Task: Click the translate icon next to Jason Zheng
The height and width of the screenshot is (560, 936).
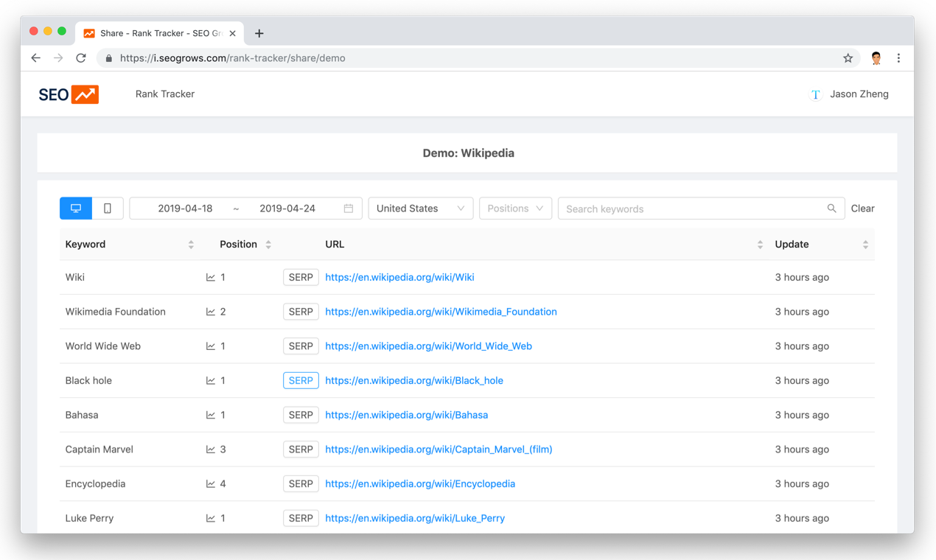Action: tap(815, 94)
